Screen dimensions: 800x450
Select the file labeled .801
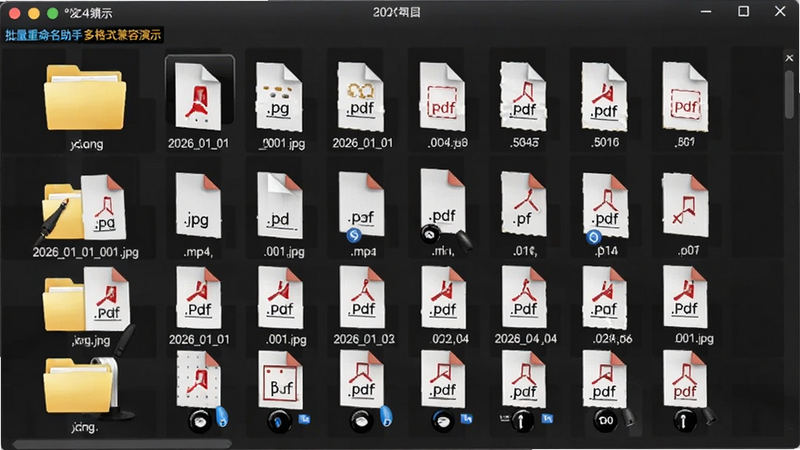[x=685, y=97]
